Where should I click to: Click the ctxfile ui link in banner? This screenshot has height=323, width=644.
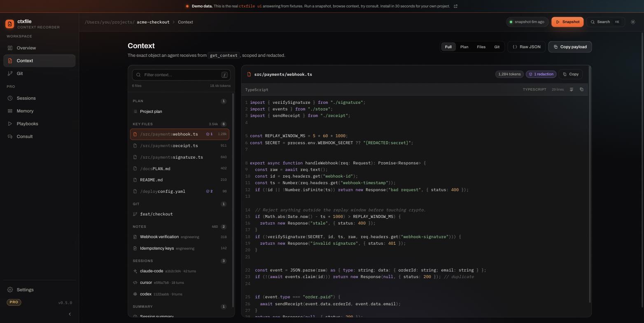[250, 6]
